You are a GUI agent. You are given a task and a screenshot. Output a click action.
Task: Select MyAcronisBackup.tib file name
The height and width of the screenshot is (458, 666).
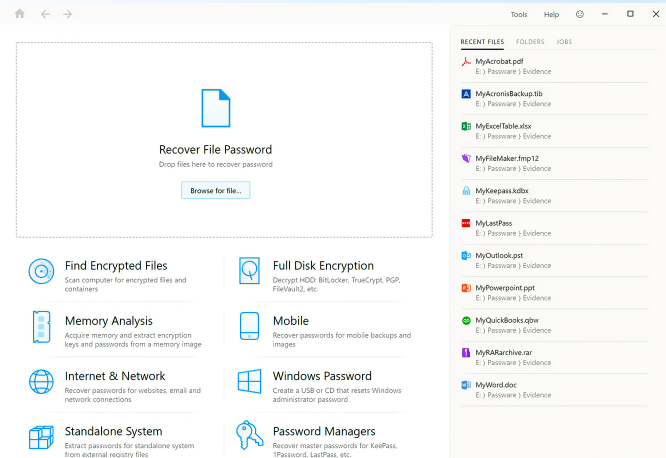click(509, 93)
